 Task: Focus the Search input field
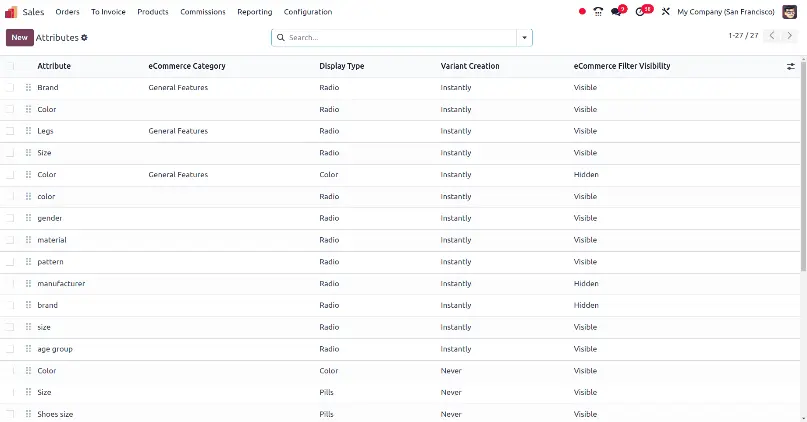[x=400, y=38]
